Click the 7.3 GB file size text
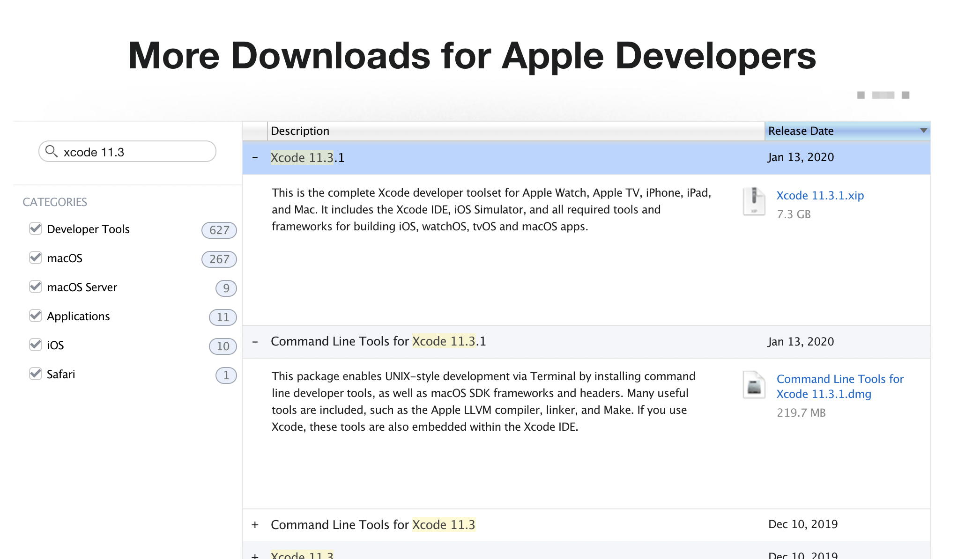 click(x=794, y=214)
